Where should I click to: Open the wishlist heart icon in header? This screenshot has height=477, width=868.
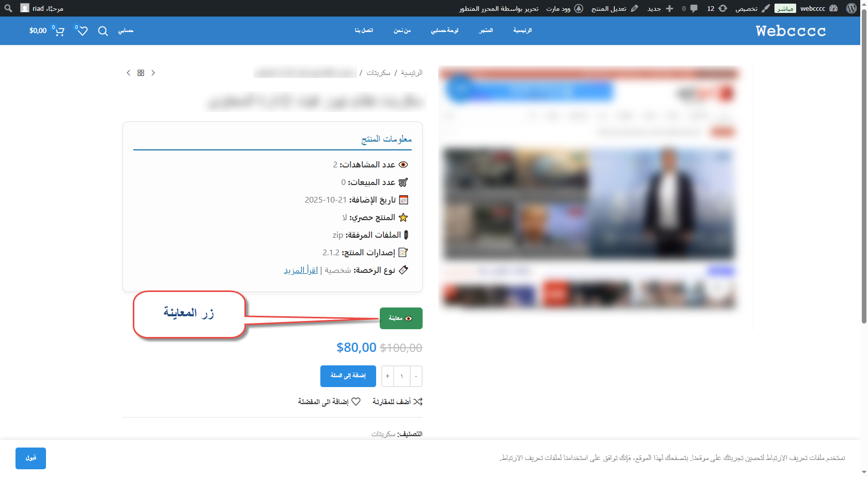[x=82, y=31]
